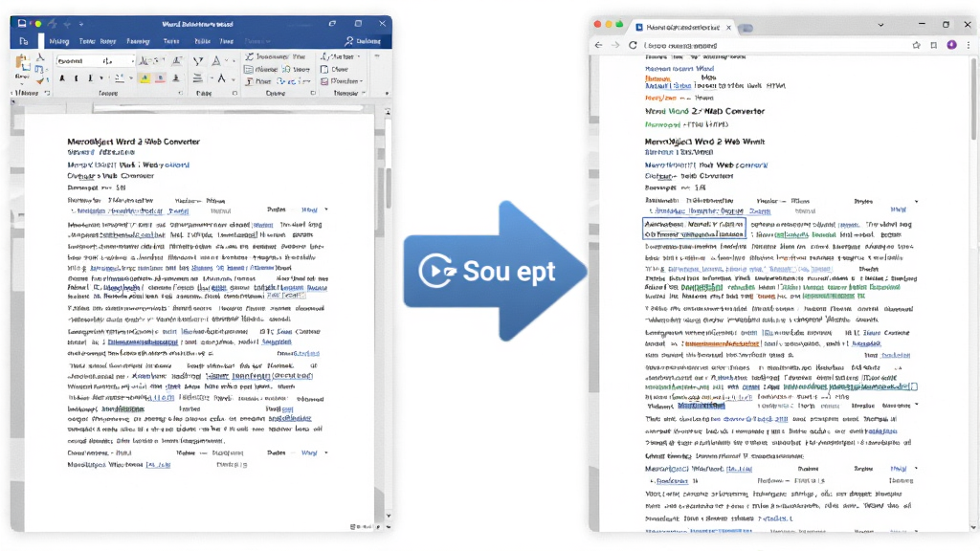This screenshot has width=980, height=551.
Task: Close the current browser tab
Action: click(728, 28)
